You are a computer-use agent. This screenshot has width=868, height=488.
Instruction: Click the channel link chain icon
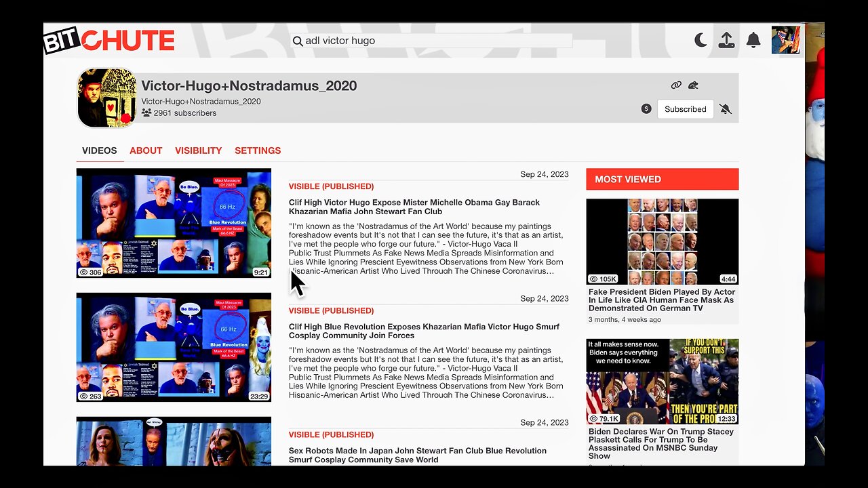(676, 85)
